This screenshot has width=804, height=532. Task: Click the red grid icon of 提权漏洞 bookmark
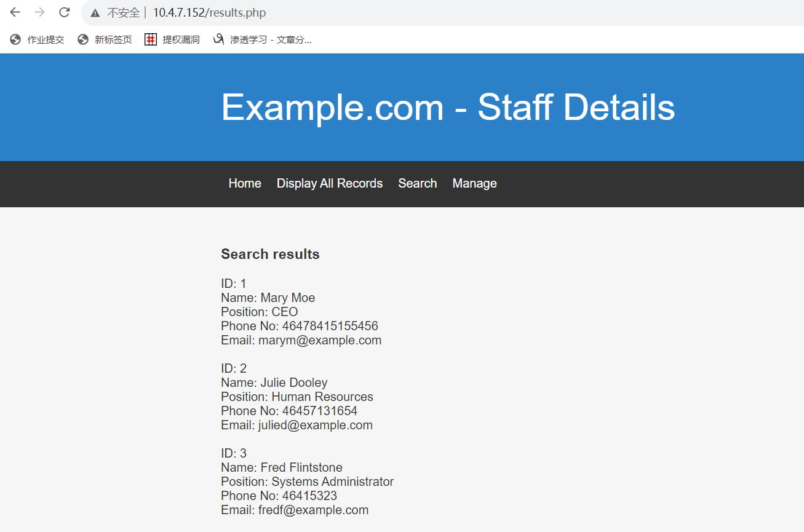coord(151,39)
